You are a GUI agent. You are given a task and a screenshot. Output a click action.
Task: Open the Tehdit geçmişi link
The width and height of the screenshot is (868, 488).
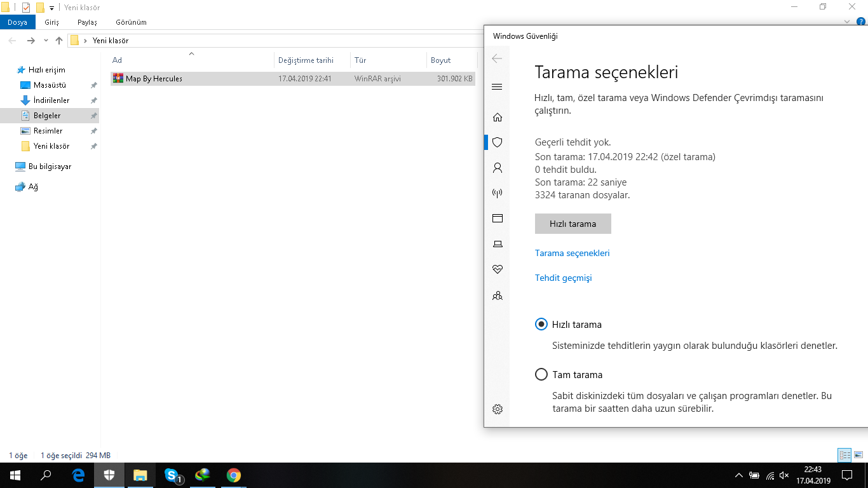pyautogui.click(x=564, y=278)
